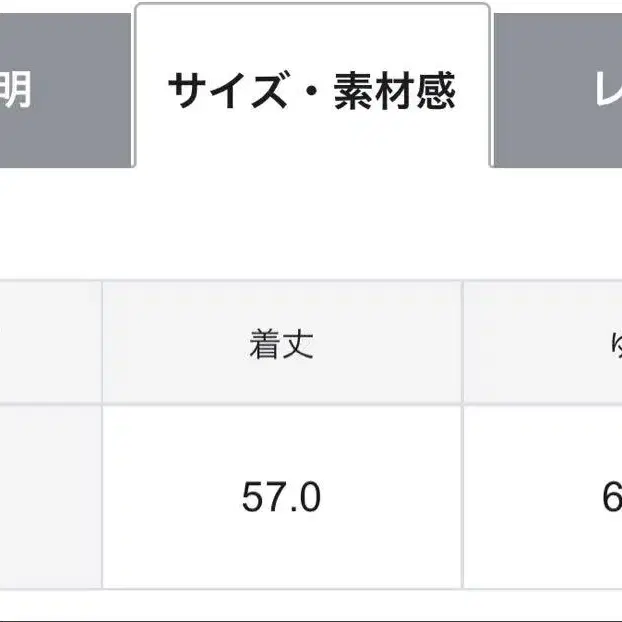Screen dimensions: 622x622
Task: Switch to the サイズ・素材感 tab
Action: pyautogui.click(x=311, y=90)
